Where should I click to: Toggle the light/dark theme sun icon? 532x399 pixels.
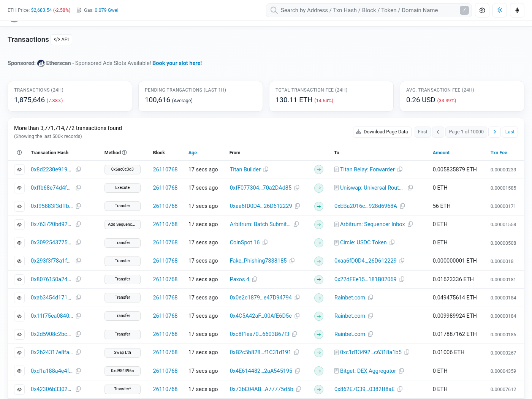500,10
